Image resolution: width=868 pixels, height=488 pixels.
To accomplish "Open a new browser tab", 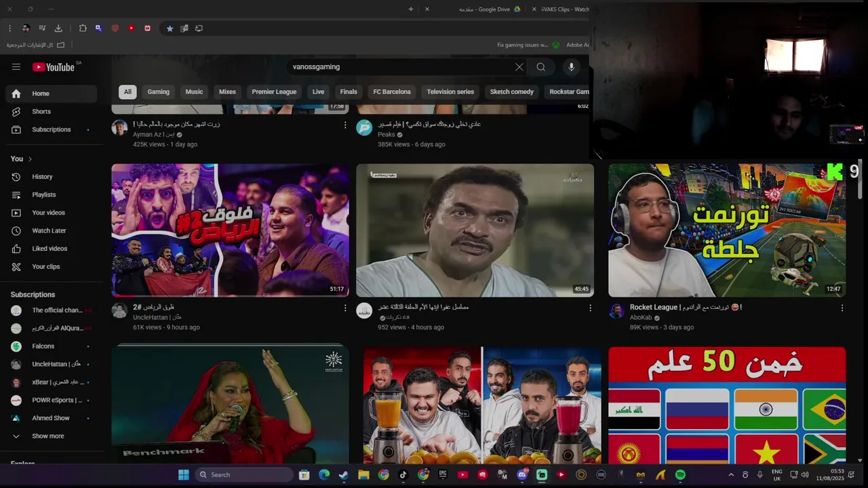I will click(x=411, y=9).
